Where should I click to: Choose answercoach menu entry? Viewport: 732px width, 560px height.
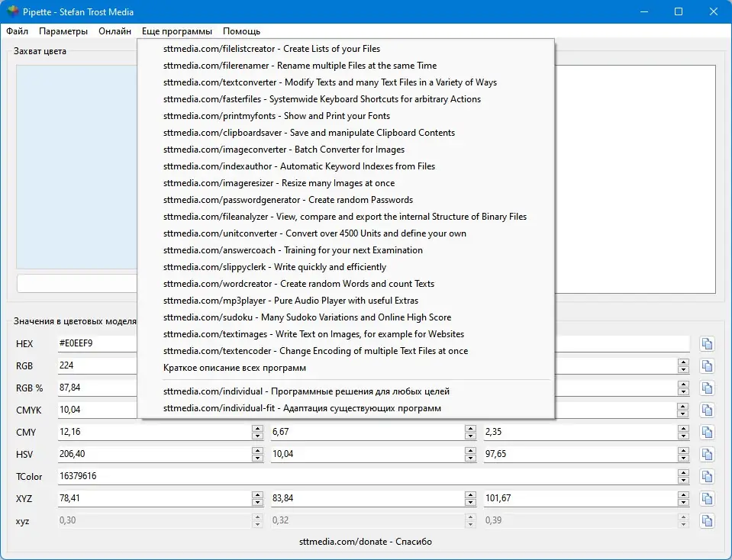pyautogui.click(x=346, y=250)
